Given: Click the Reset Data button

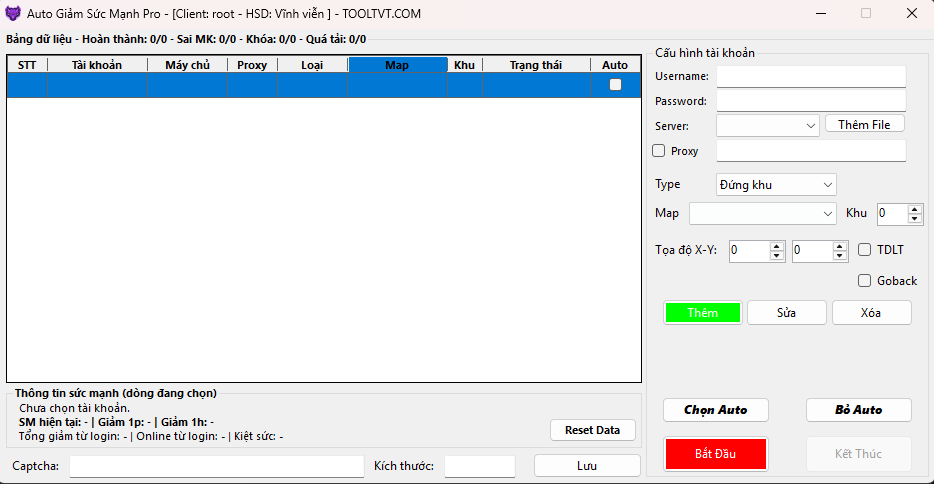Looking at the screenshot, I should pyautogui.click(x=592, y=430).
